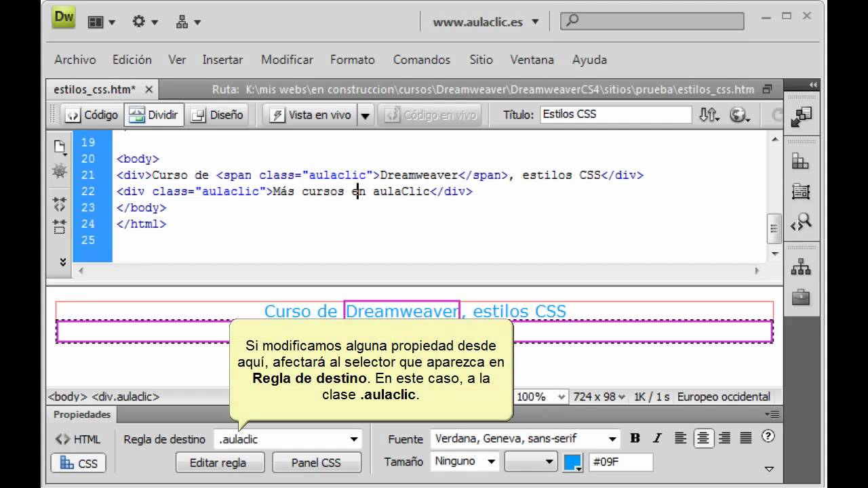The height and width of the screenshot is (488, 868).
Task: Click the Open Documents icon in code toolbar
Action: tap(60, 146)
